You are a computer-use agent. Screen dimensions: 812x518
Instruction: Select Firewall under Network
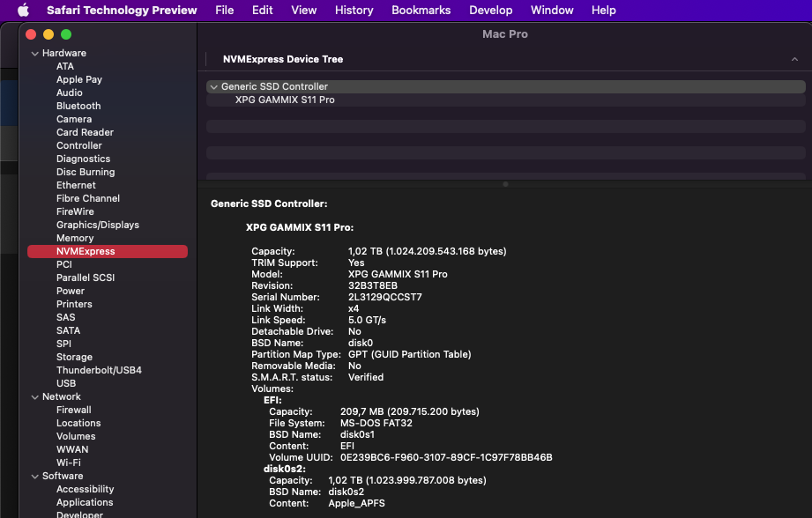point(73,410)
